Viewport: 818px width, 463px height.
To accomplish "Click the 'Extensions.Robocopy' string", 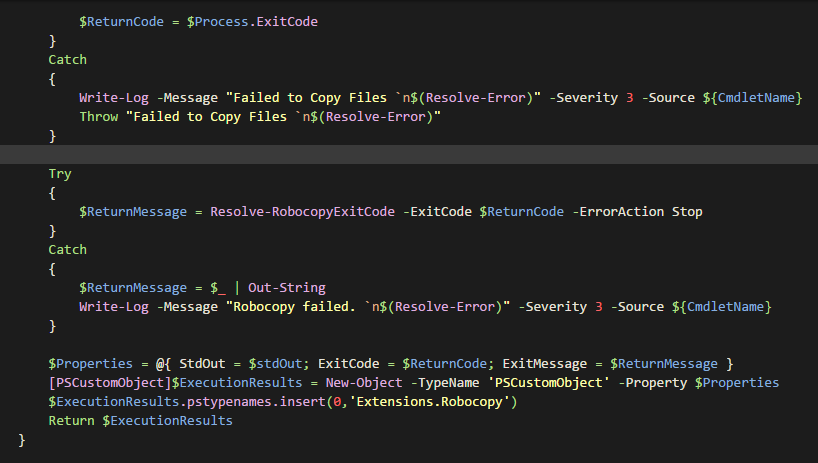I will point(429,402).
